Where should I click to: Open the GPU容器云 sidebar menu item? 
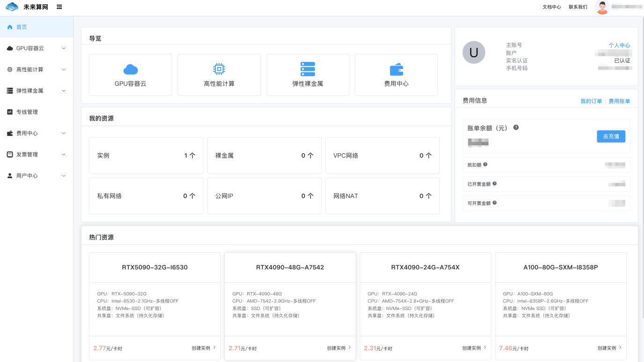coord(37,48)
